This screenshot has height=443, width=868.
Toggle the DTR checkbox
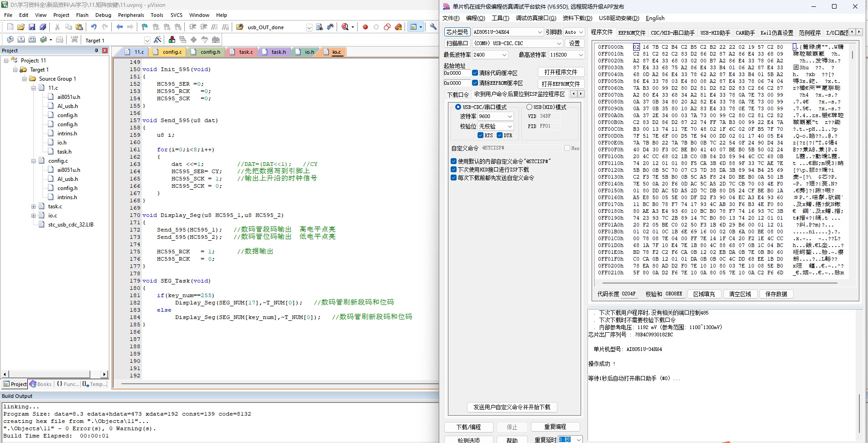499,135
